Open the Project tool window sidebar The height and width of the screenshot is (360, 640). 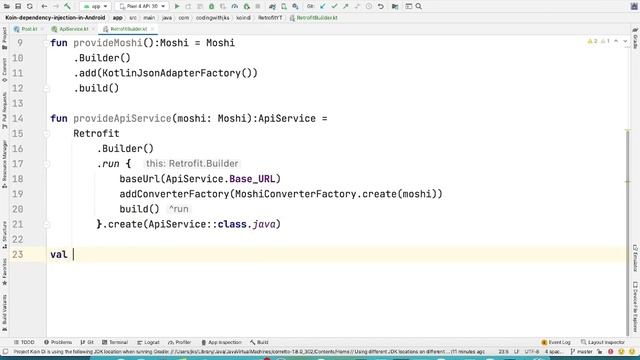[x=4, y=38]
